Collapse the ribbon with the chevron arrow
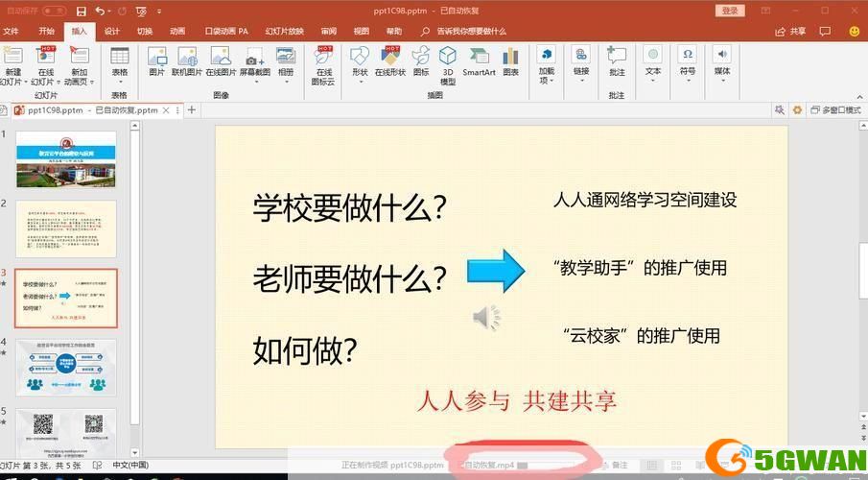The width and height of the screenshot is (868, 480). point(859,96)
